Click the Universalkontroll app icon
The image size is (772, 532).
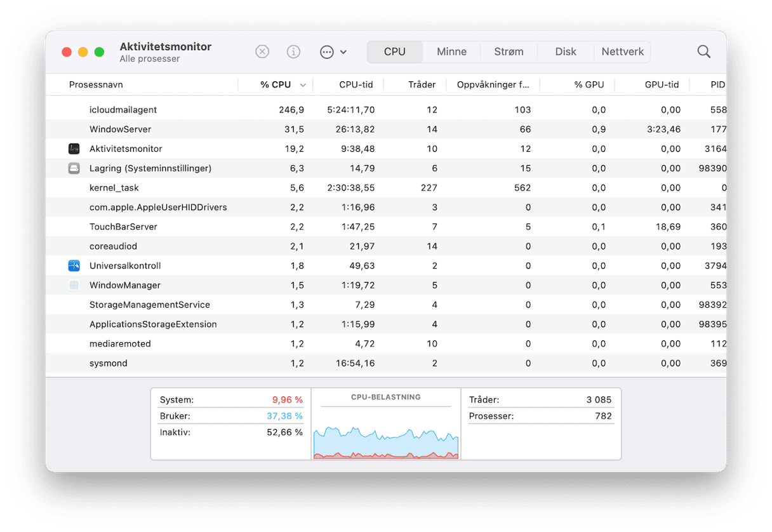coord(74,266)
